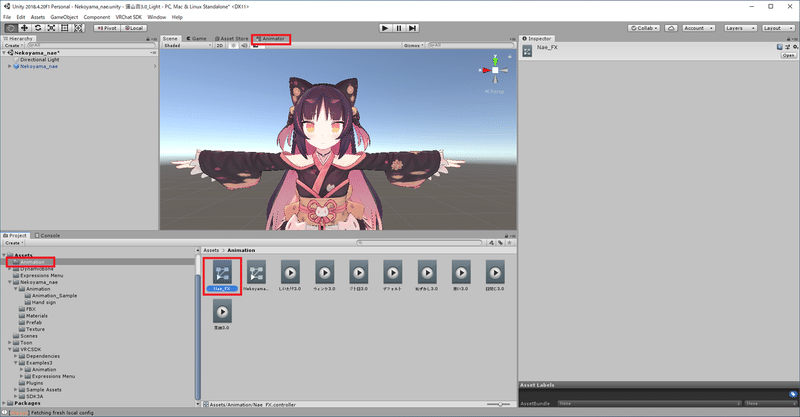Select Directional Light in Hierarchy

[39, 60]
